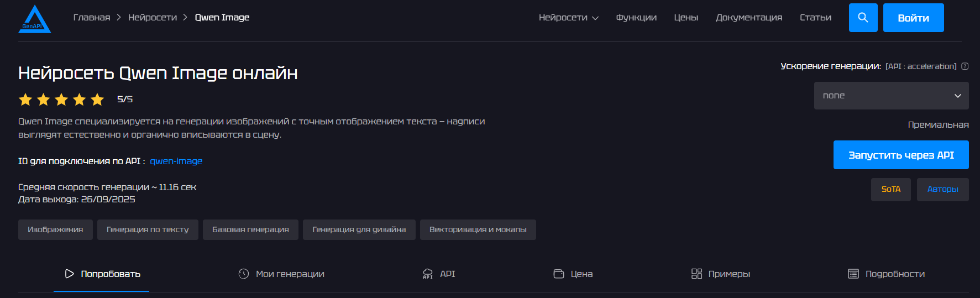Image resolution: width=980 pixels, height=298 pixels.
Task: Open the Функции menu item
Action: click(636, 18)
